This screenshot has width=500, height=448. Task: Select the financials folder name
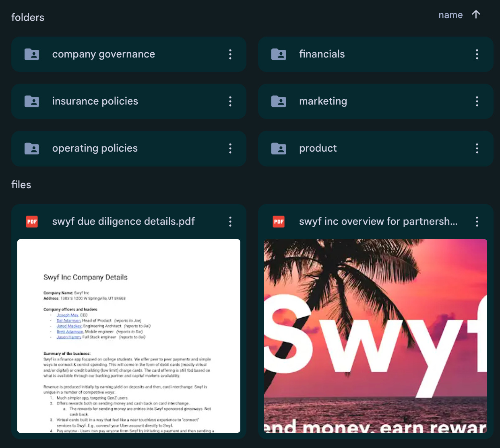tap(322, 54)
